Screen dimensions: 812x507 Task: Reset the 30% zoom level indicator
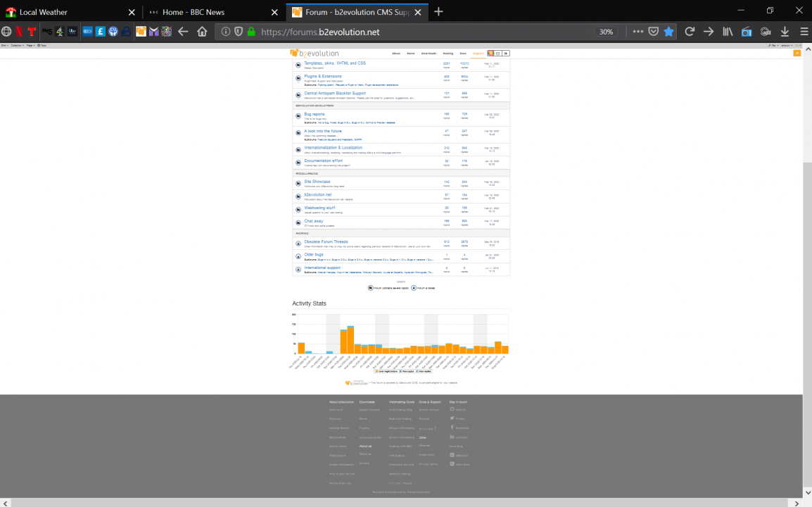point(606,32)
